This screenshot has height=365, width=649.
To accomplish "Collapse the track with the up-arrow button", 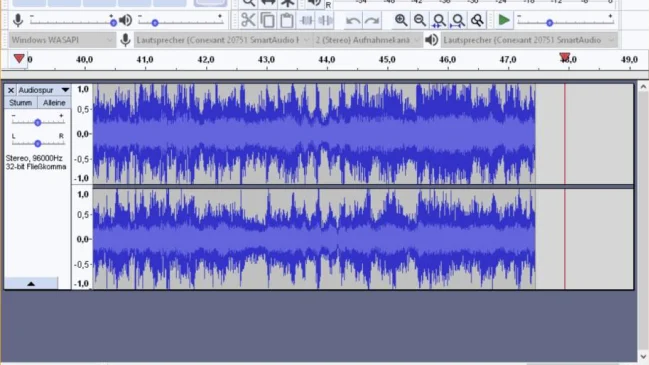I will pos(31,283).
